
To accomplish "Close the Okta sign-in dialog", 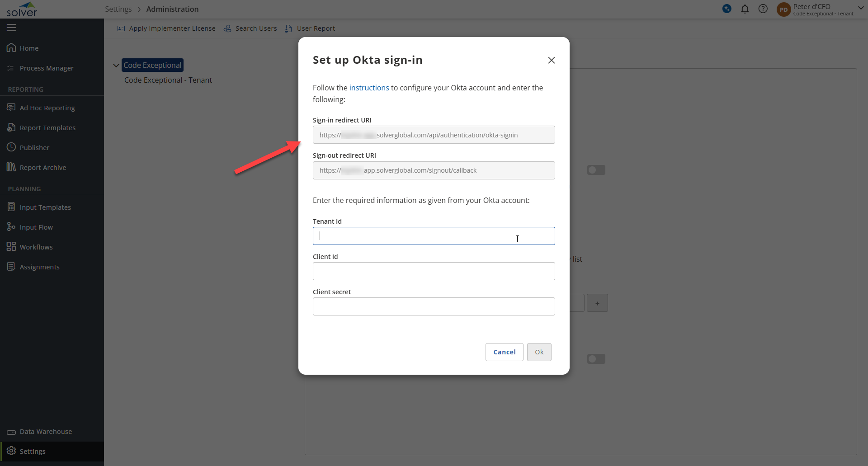I will pos(551,60).
